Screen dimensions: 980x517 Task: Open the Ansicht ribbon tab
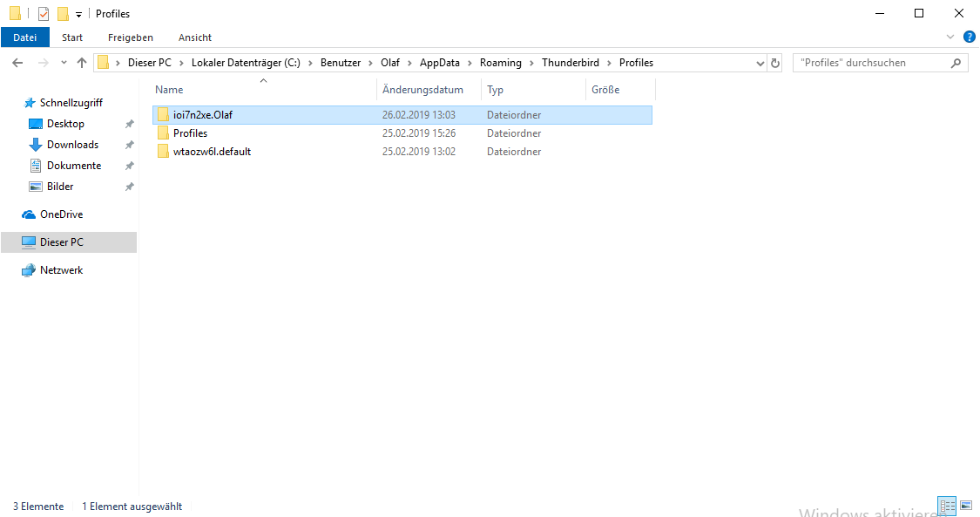pyautogui.click(x=195, y=37)
